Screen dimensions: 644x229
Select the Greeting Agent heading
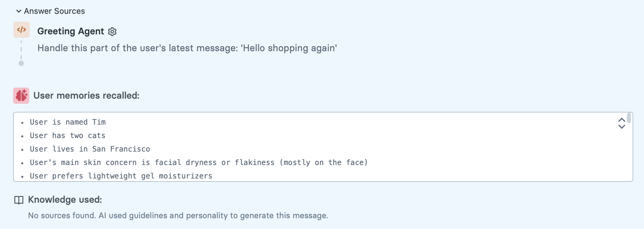click(71, 31)
